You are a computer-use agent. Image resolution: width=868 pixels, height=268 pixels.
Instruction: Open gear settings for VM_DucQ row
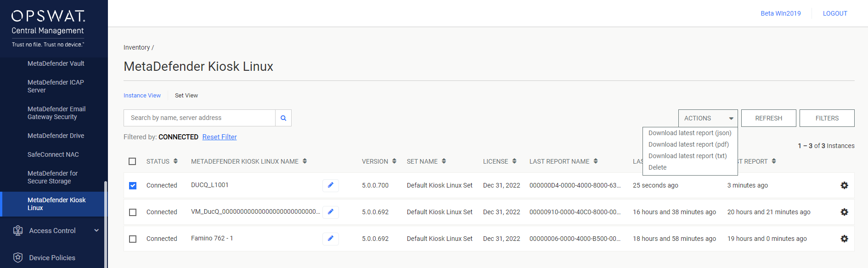844,212
